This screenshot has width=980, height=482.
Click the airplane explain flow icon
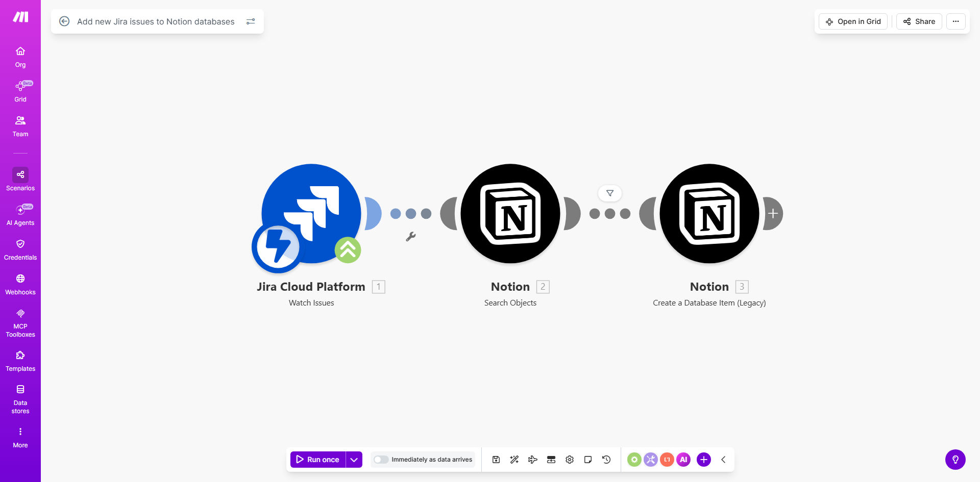tap(533, 460)
